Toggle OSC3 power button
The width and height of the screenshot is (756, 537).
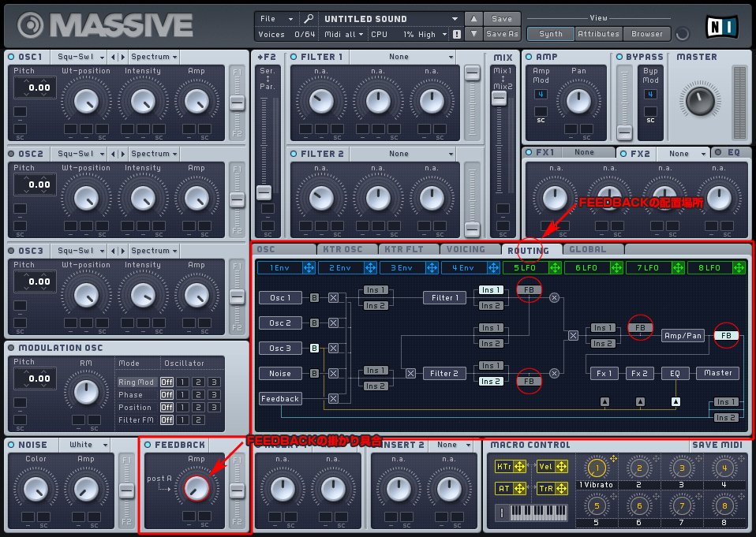pyautogui.click(x=11, y=251)
